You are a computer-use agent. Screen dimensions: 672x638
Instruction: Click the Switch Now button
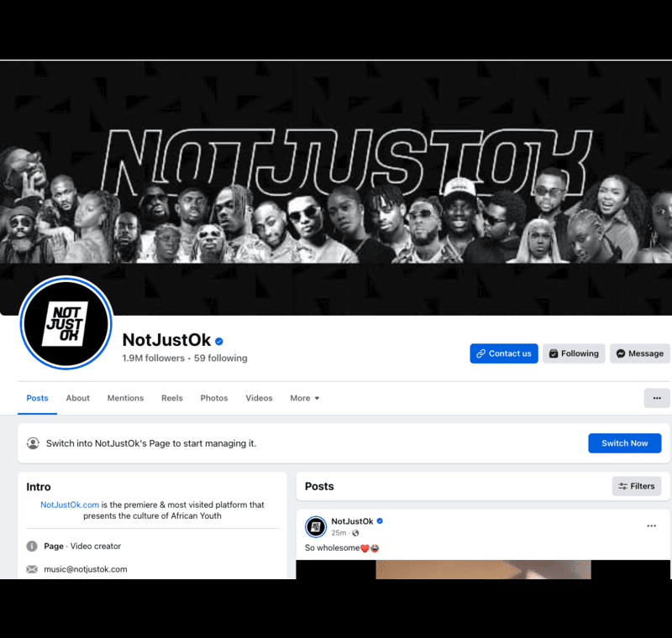pyautogui.click(x=624, y=443)
